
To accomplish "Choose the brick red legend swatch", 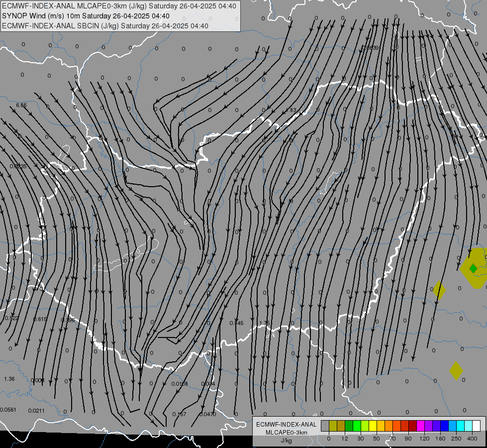I will click(x=405, y=426).
